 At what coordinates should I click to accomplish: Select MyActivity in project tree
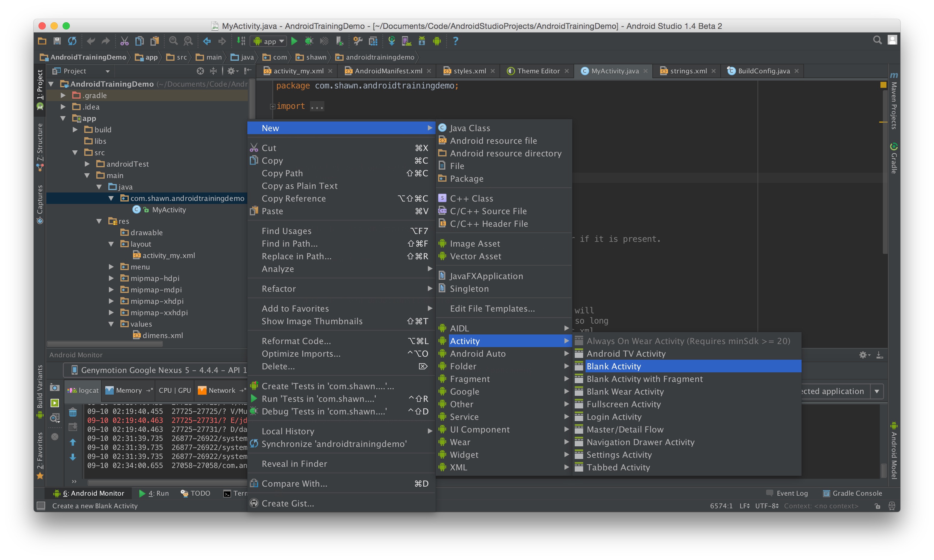(x=169, y=210)
